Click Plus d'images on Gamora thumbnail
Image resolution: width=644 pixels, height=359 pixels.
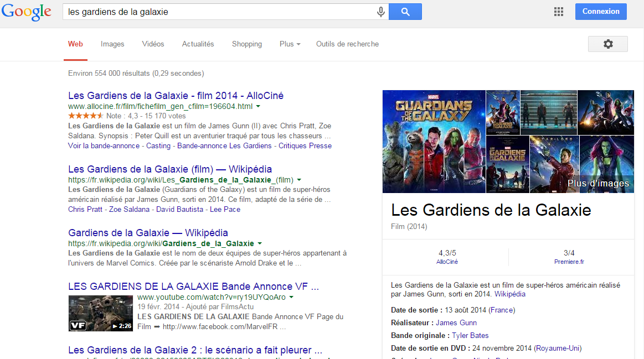598,184
